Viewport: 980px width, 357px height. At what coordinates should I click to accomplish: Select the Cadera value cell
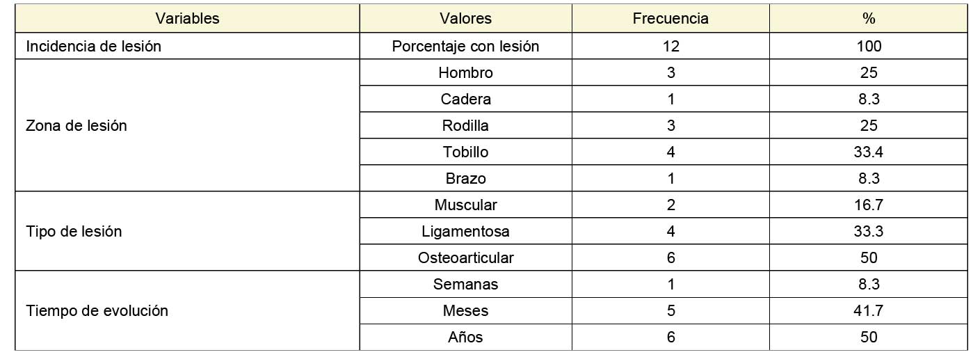465,100
